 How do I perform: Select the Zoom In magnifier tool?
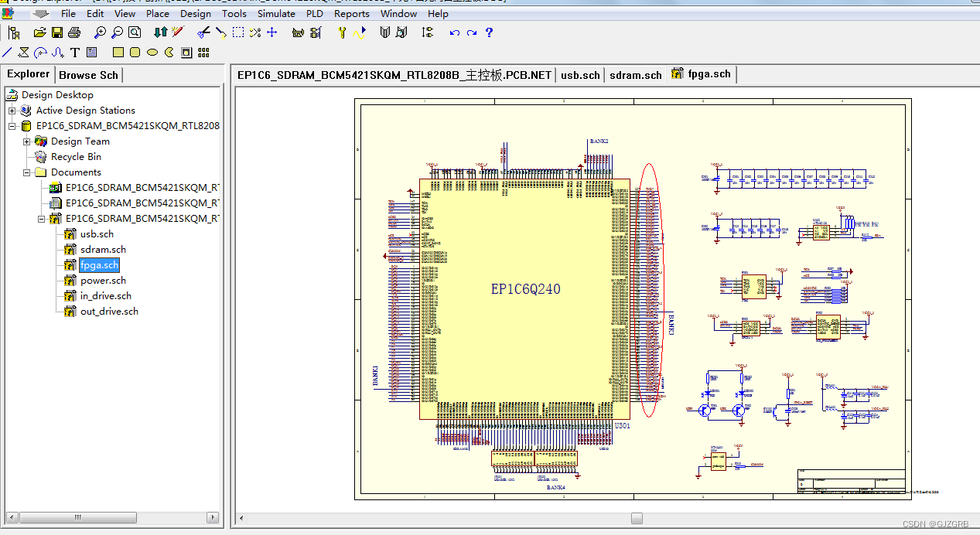99,32
